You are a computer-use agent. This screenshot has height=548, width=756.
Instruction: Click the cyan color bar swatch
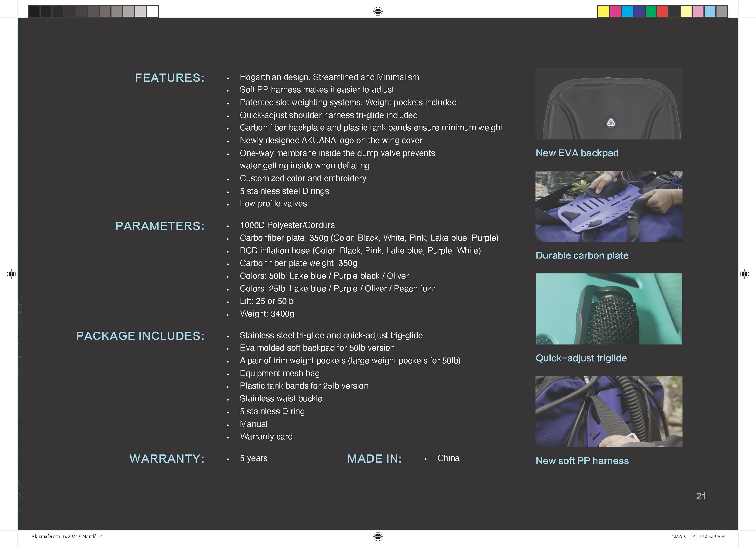click(x=627, y=11)
